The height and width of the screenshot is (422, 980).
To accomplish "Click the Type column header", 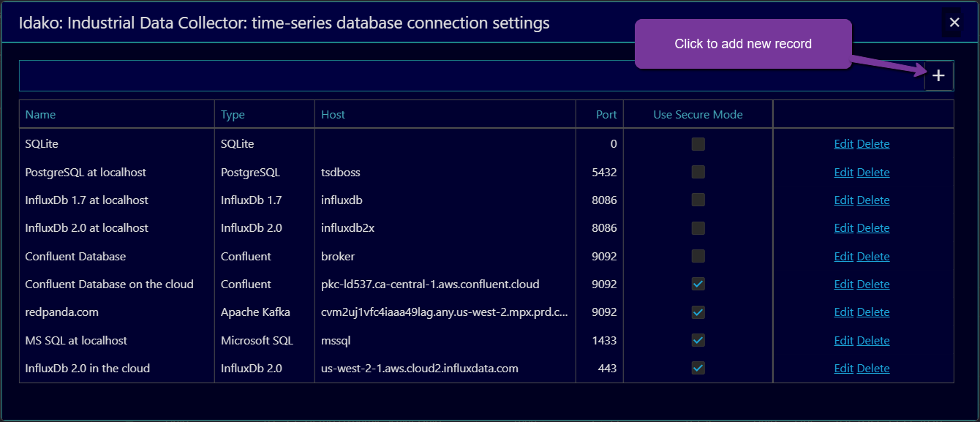I will [233, 115].
